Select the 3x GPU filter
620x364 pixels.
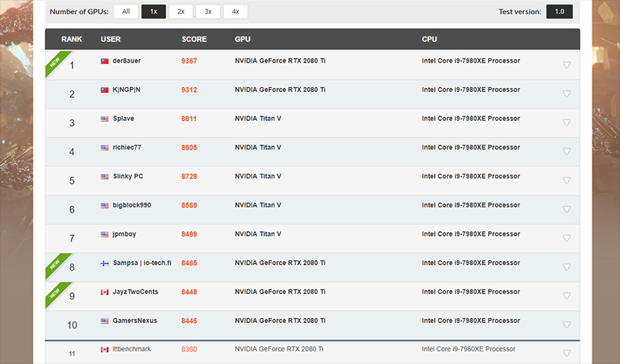(x=208, y=11)
